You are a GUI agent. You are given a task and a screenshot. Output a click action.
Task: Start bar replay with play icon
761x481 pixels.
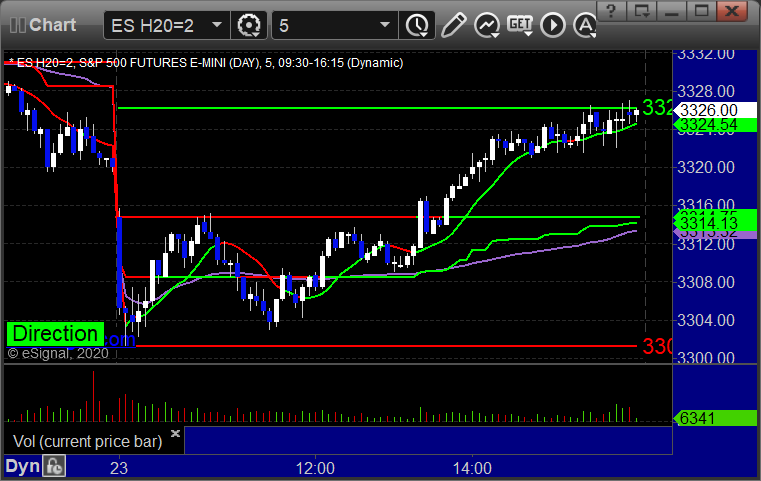tap(553, 25)
